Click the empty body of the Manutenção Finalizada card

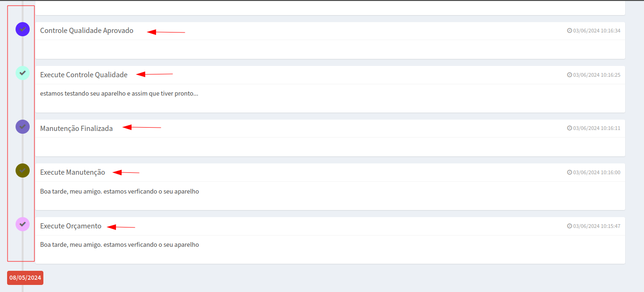coord(330,147)
